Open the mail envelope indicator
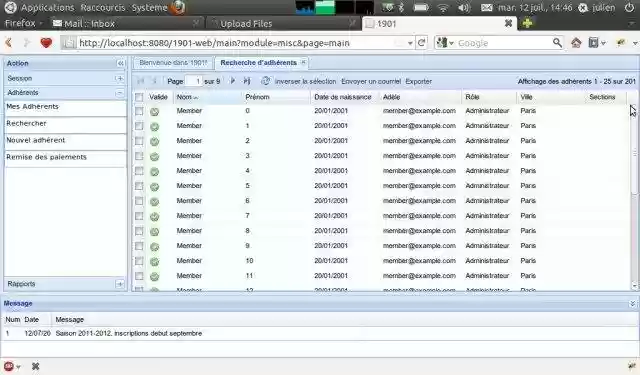The image size is (640, 375). click(487, 7)
